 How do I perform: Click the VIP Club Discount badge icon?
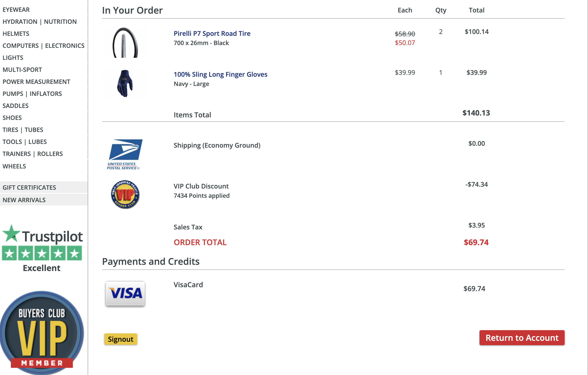(x=125, y=195)
